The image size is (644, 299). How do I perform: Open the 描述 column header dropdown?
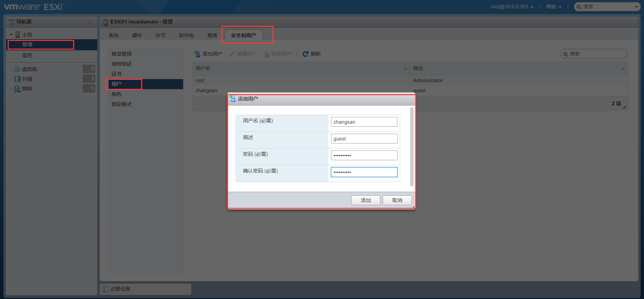[x=623, y=68]
